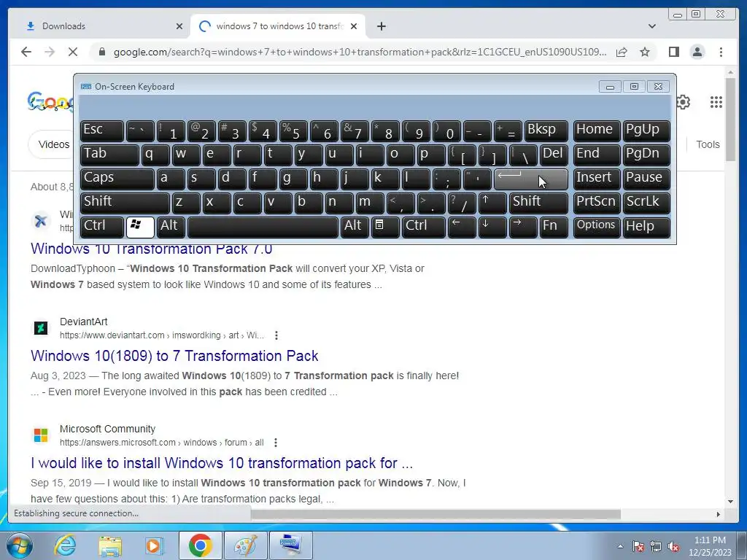This screenshot has height=560, width=747.
Task: Click the address bar URL field
Action: [x=360, y=52]
